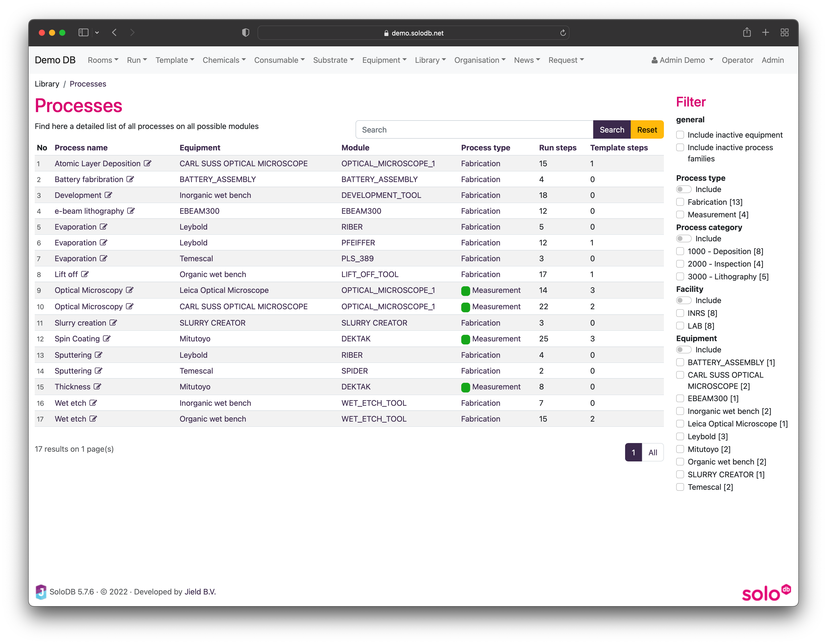Image resolution: width=827 pixels, height=644 pixels.
Task: Toggle Include switch under Facility
Action: (x=684, y=300)
